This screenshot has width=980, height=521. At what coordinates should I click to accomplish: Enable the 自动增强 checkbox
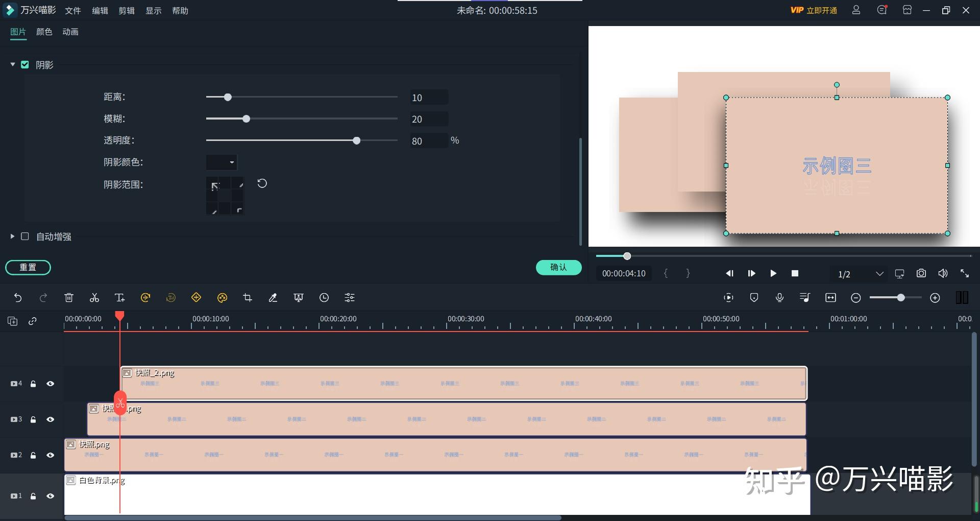(x=24, y=236)
